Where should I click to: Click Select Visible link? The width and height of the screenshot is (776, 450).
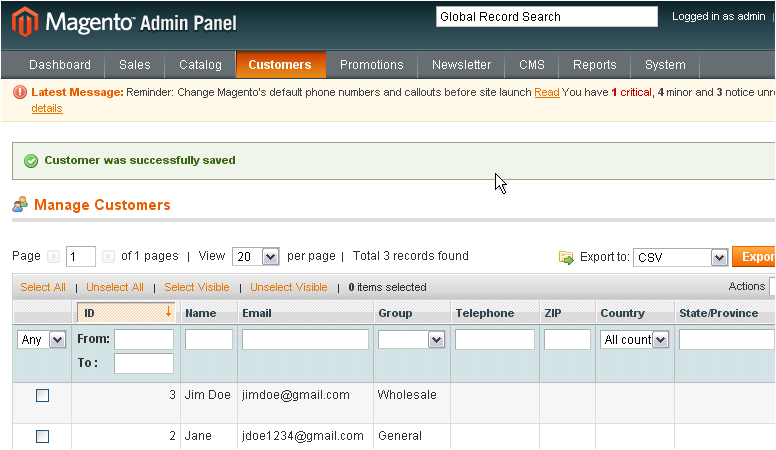click(x=197, y=287)
